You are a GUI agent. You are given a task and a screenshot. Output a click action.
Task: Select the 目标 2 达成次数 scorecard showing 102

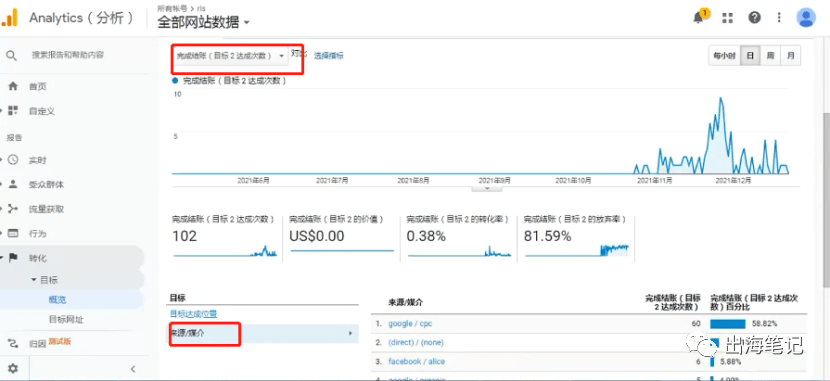tap(224, 238)
